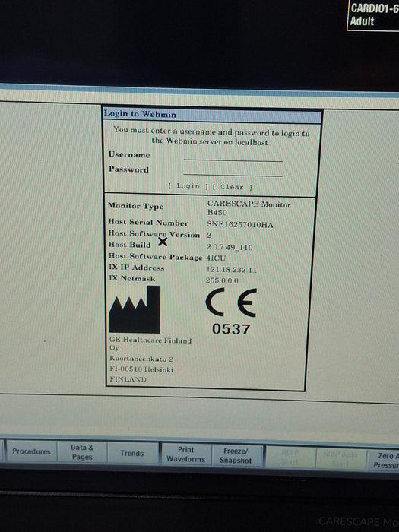
Task: Open the Procedures menu
Action: tap(32, 451)
